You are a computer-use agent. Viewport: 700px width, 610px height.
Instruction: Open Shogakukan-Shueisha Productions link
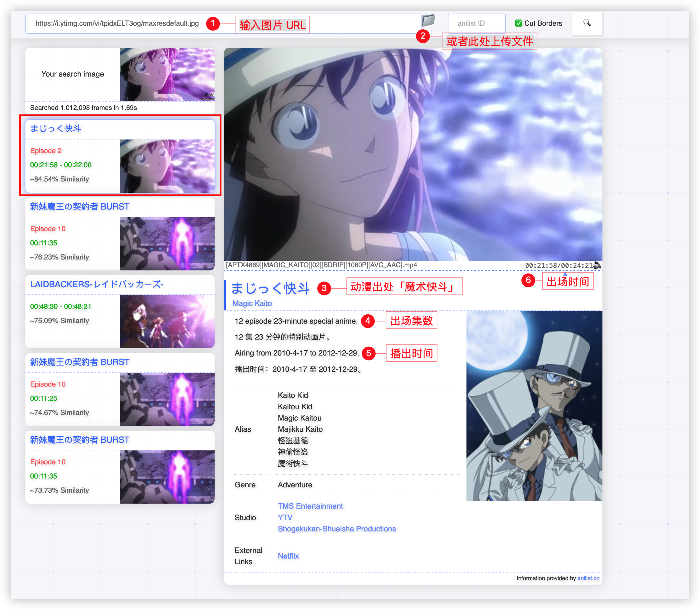336,529
